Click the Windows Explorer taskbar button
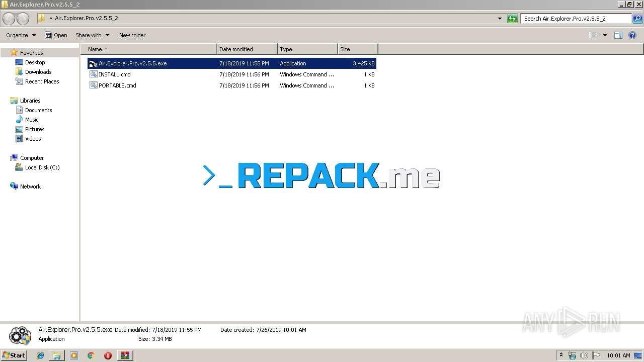The image size is (644, 362). 57,355
